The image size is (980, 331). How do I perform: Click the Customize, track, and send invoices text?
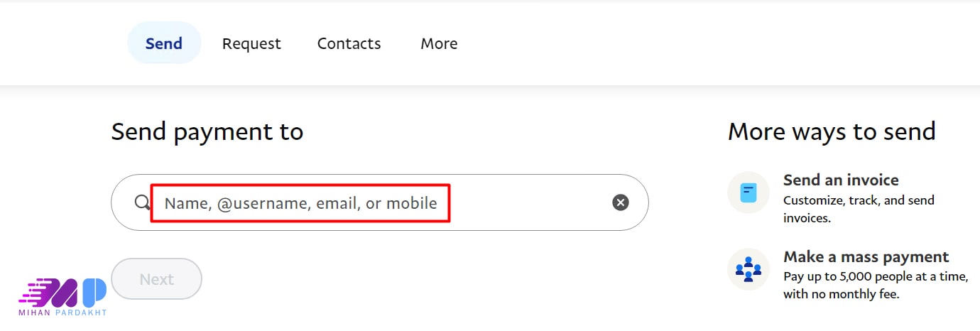tap(858, 209)
